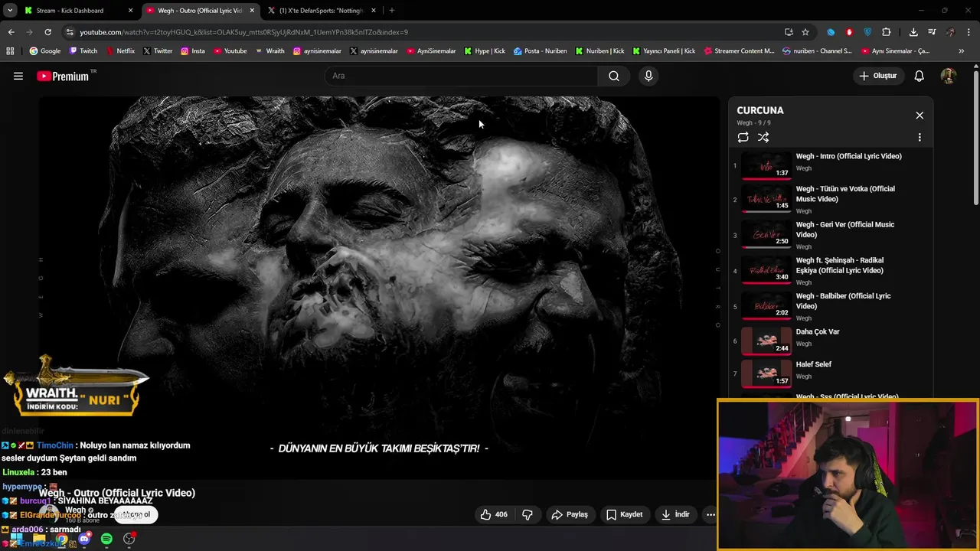Open Spotify from the taskbar
Viewport: 980px width, 551px height.
point(106,539)
